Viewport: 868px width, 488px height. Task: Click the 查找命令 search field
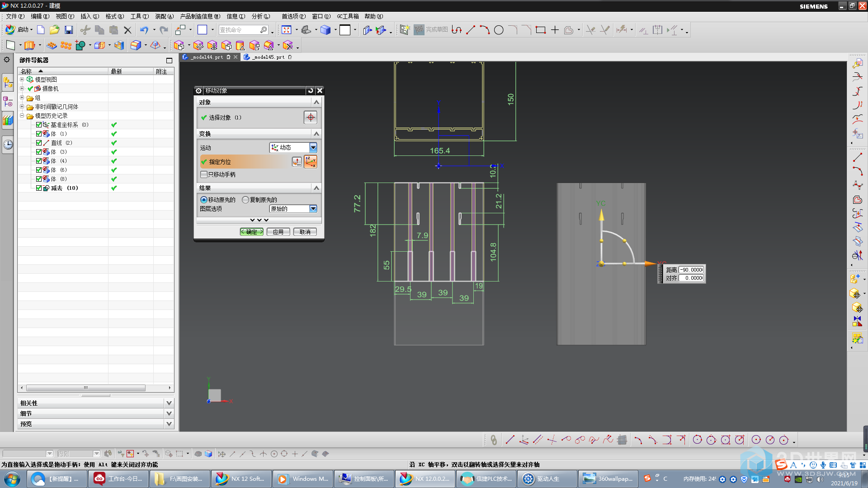[244, 30]
